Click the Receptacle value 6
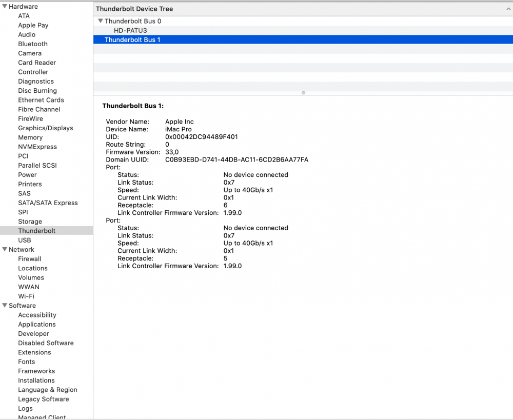 pyautogui.click(x=225, y=205)
